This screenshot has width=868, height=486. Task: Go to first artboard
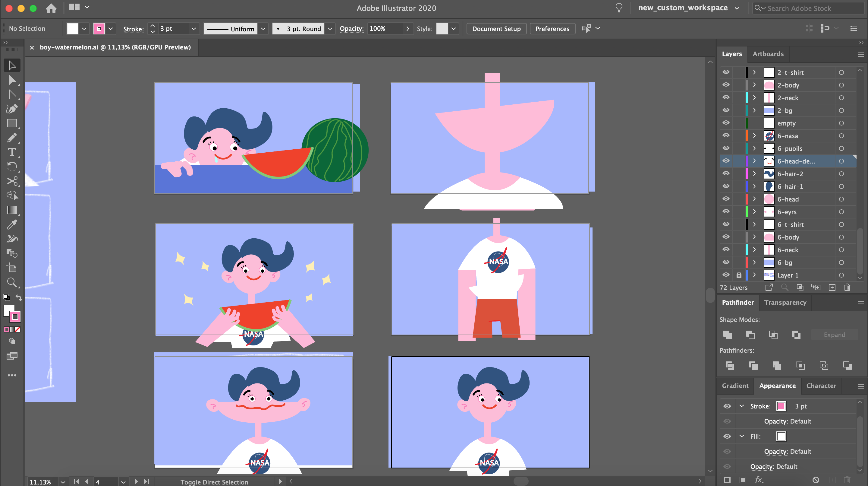77,481
